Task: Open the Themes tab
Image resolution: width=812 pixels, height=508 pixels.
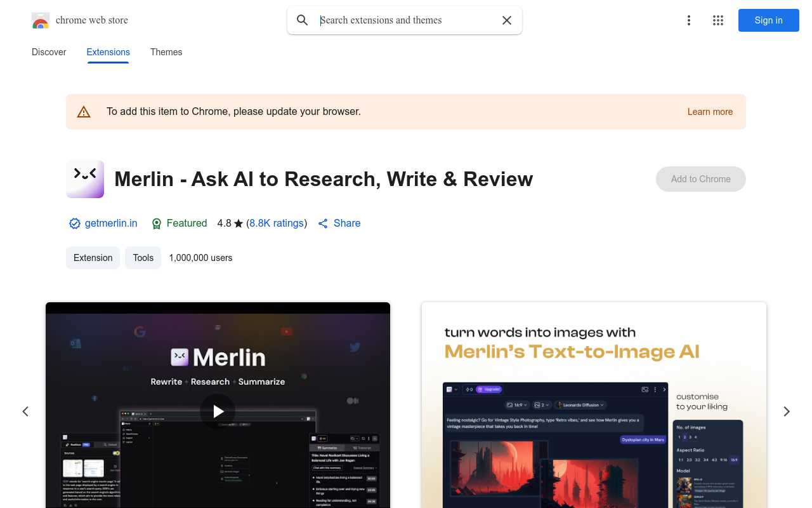Action: click(166, 52)
